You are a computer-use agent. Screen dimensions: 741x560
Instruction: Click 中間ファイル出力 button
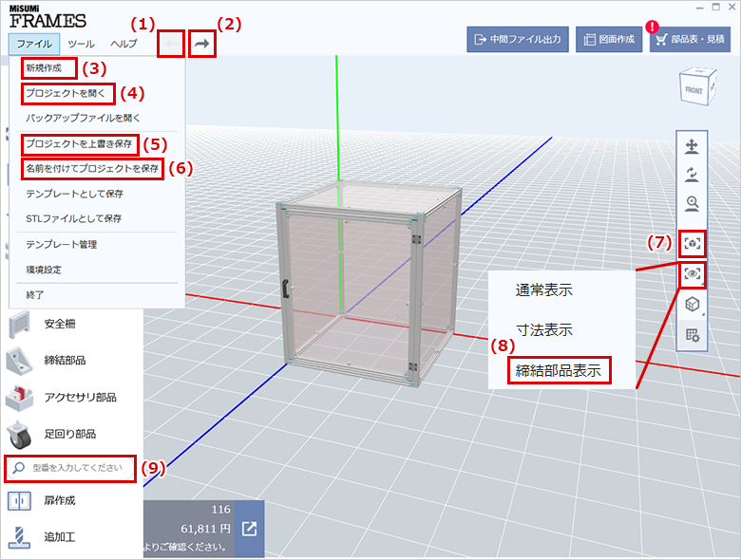(517, 40)
